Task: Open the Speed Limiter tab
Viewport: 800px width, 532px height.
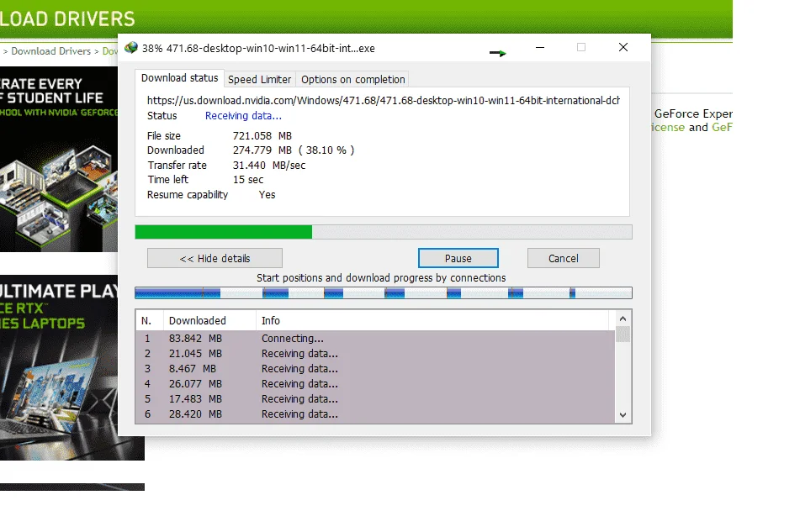Action: point(259,80)
